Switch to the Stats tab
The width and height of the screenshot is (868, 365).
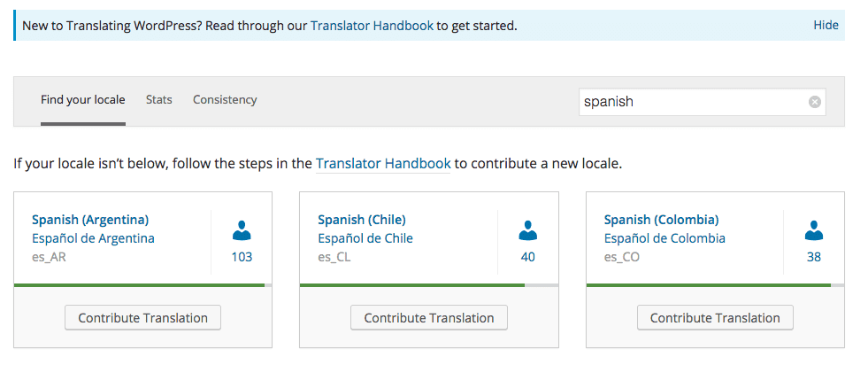point(159,100)
